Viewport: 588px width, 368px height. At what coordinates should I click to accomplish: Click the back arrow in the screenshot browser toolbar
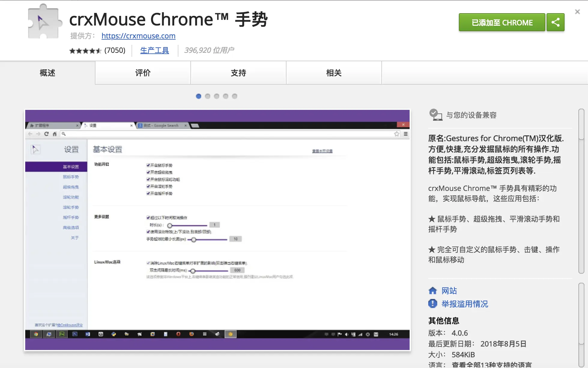click(30, 134)
